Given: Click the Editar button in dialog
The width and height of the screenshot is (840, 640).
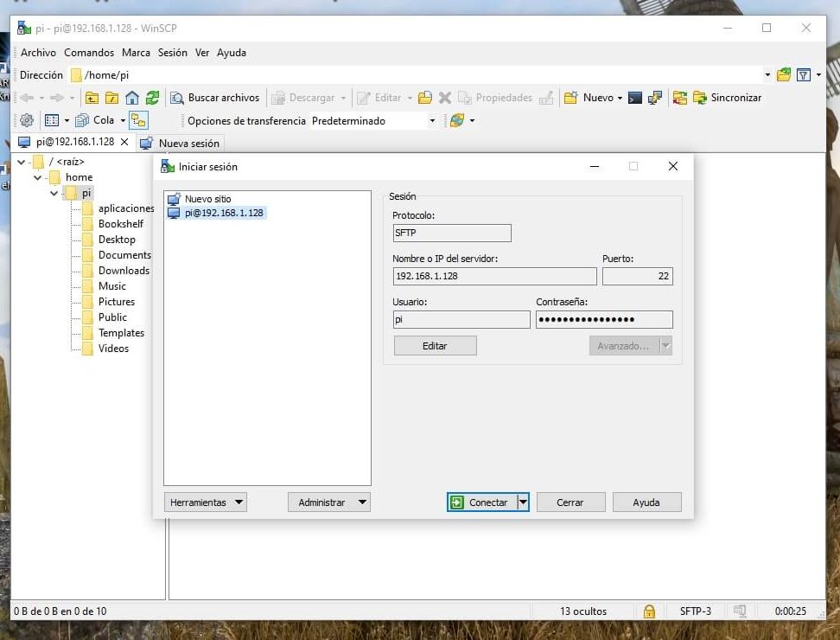Looking at the screenshot, I should click(435, 346).
